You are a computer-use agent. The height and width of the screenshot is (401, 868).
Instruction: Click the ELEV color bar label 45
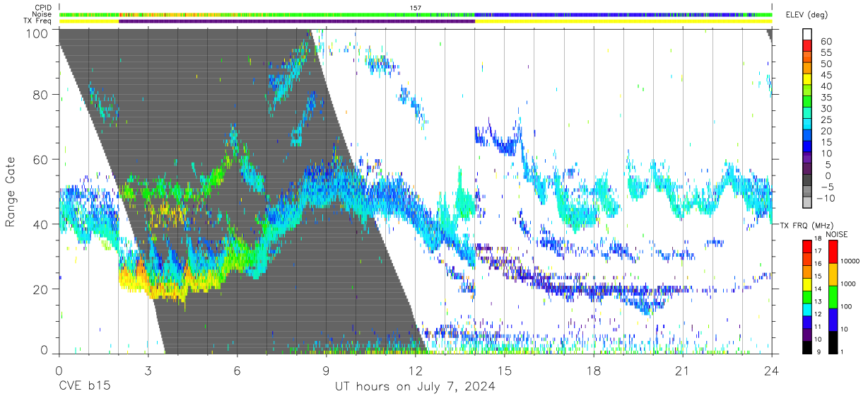point(826,75)
